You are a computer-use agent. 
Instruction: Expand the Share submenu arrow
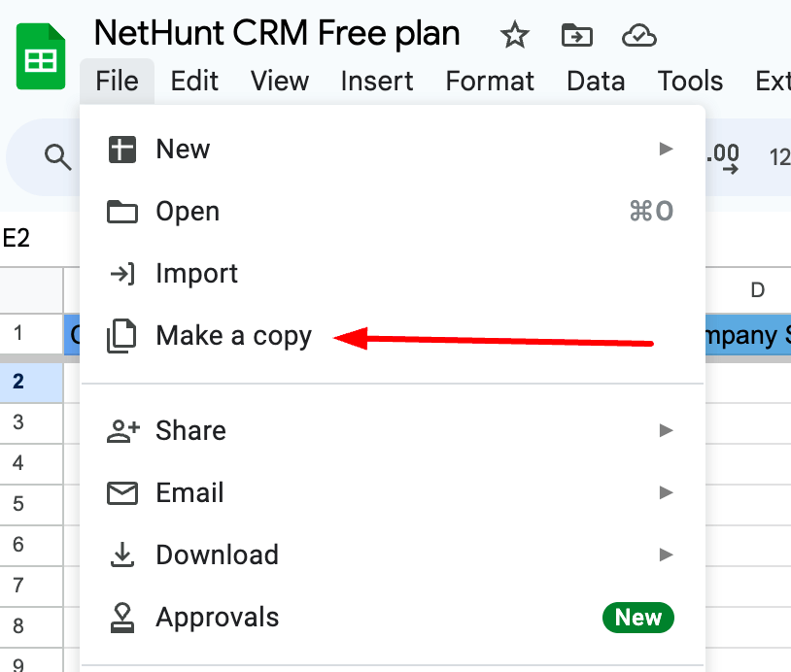click(x=667, y=430)
